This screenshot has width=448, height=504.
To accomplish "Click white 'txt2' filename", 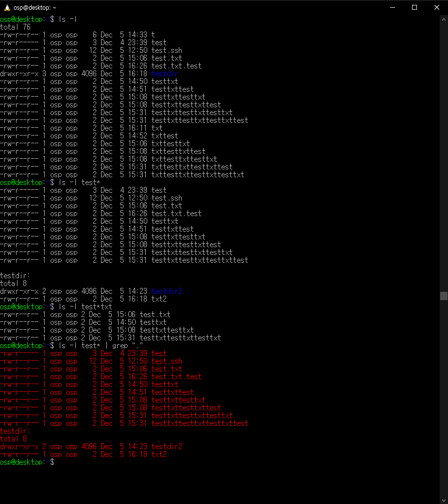I will click(159, 299).
